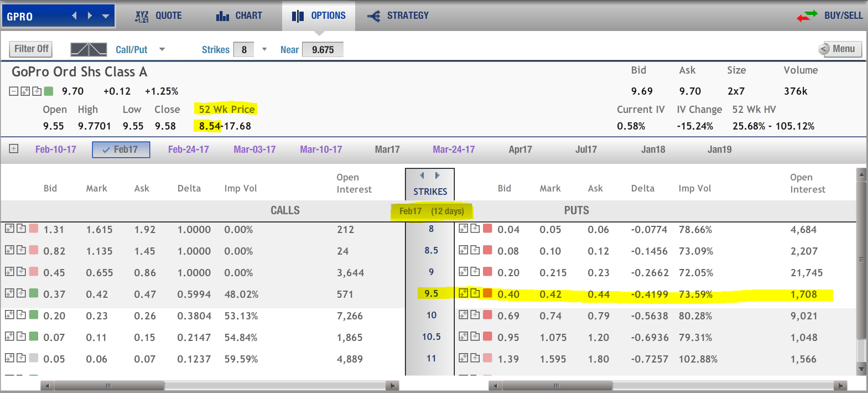
Task: Open the Strategy tab
Action: 398,15
